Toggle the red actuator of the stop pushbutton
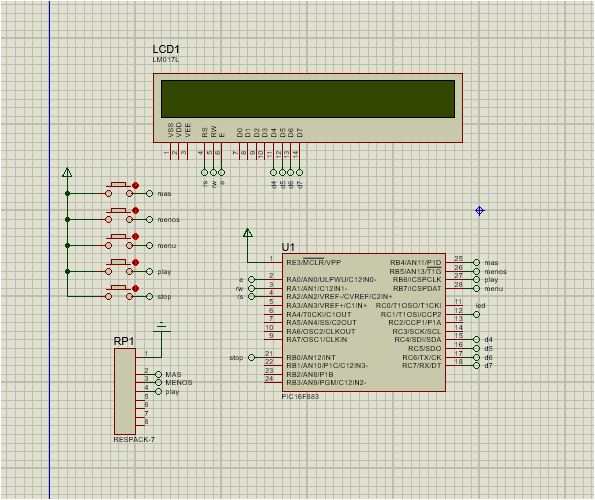This screenshot has width=595, height=500. coord(135,288)
